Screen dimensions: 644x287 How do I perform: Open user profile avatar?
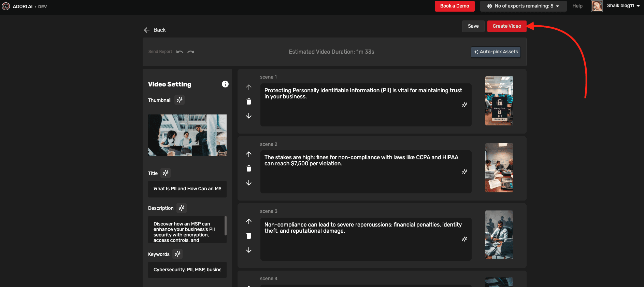tap(597, 6)
